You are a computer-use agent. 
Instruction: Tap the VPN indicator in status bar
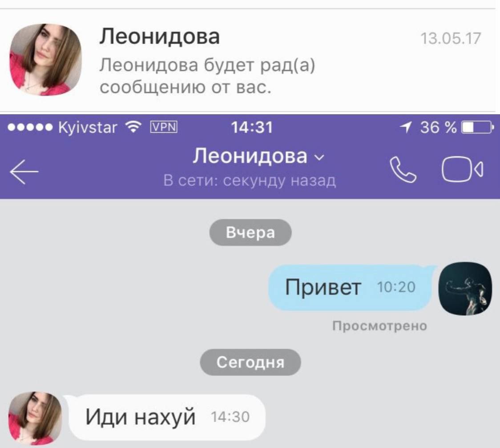[x=164, y=127]
